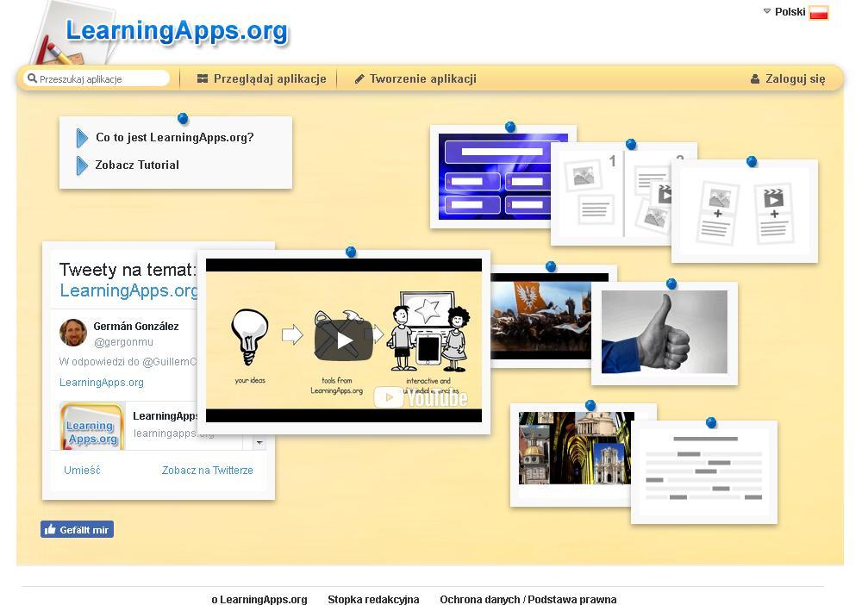Viewport: 868px width, 605px height.
Task: Click Zobacz na Twitterze link
Action: point(208,470)
